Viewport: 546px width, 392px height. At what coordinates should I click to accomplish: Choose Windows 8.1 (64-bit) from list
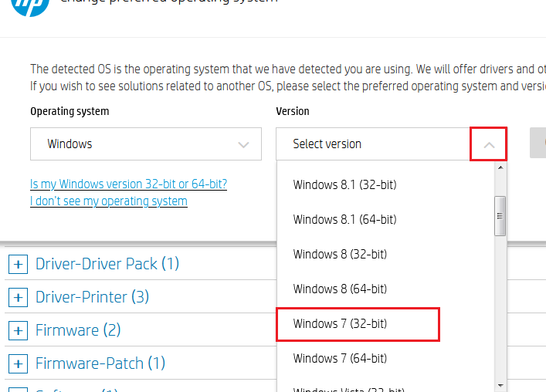pos(344,219)
